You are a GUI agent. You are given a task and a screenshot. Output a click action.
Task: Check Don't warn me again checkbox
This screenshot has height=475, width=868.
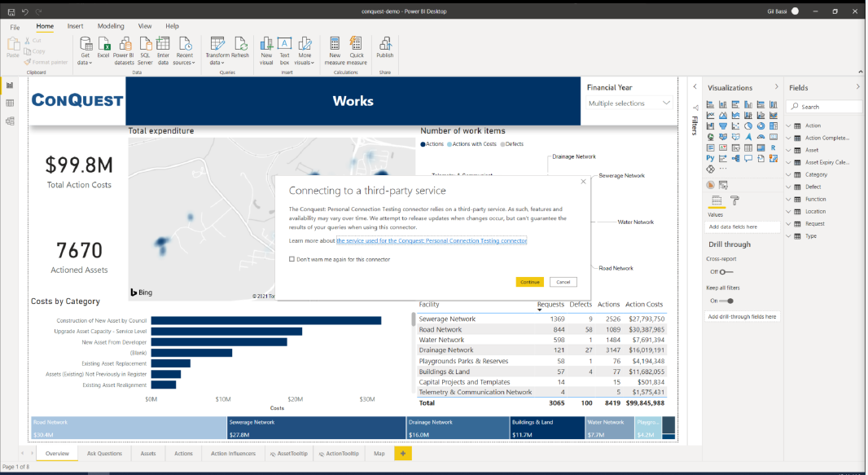click(x=292, y=259)
